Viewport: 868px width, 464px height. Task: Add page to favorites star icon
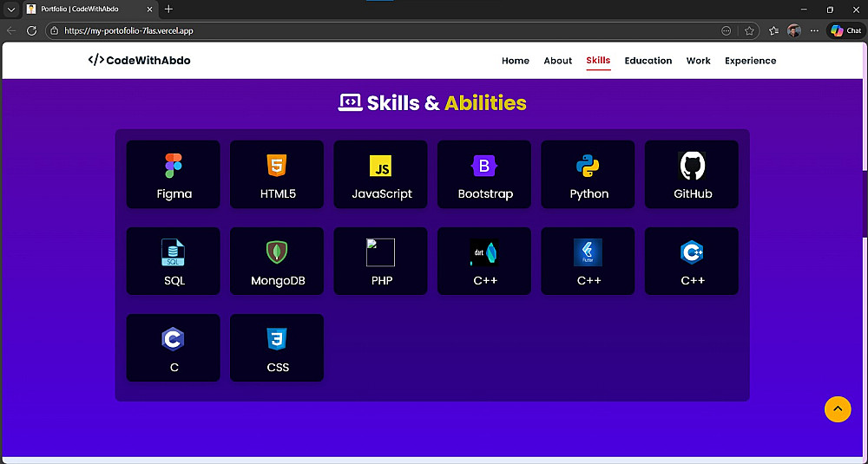749,31
